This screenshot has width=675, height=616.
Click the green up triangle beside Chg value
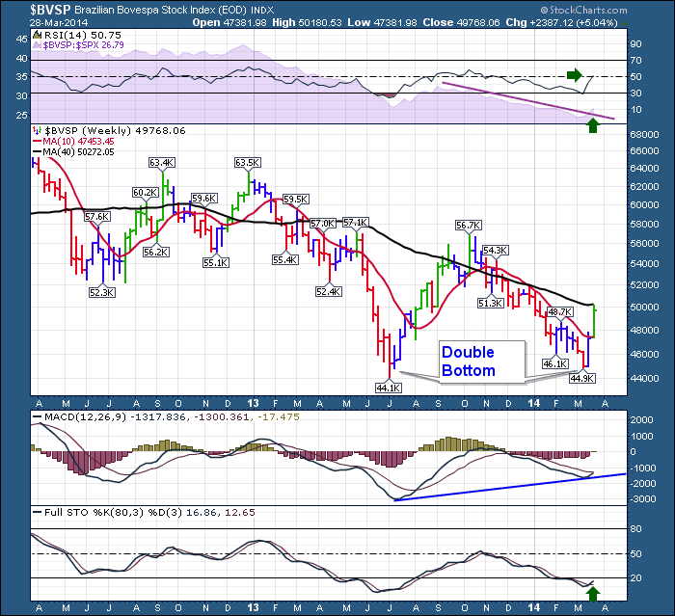click(x=624, y=23)
